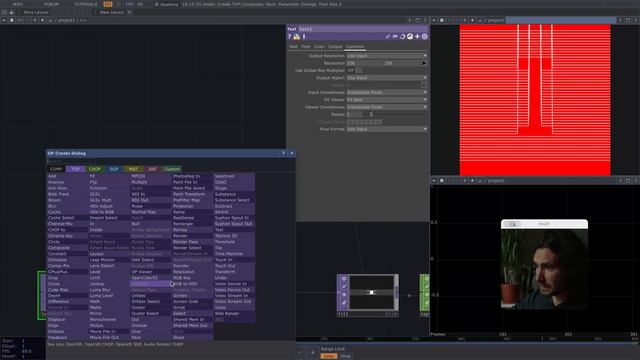The image size is (640, 360).
Task: Choose the Threshold operator
Action: click(234, 242)
